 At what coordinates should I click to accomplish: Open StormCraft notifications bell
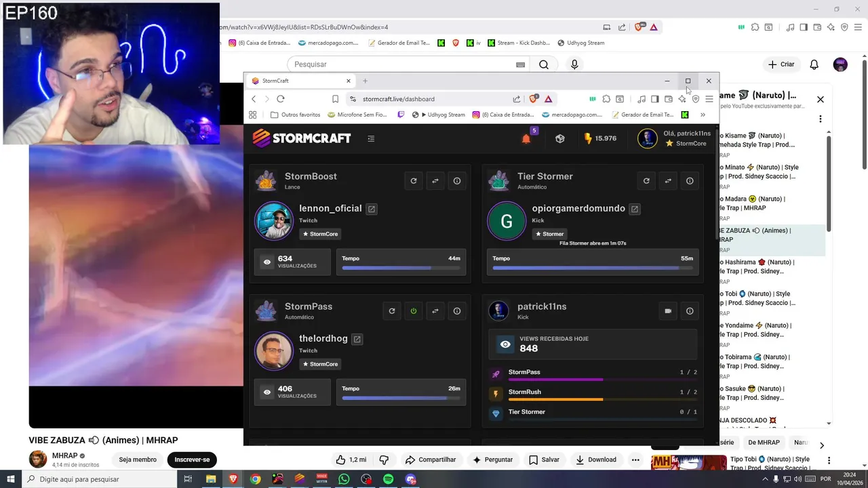(526, 138)
